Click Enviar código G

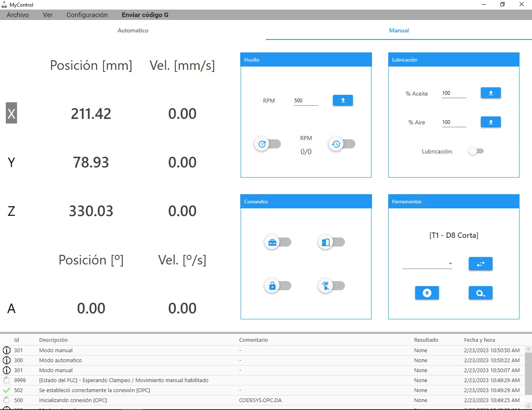[145, 15]
